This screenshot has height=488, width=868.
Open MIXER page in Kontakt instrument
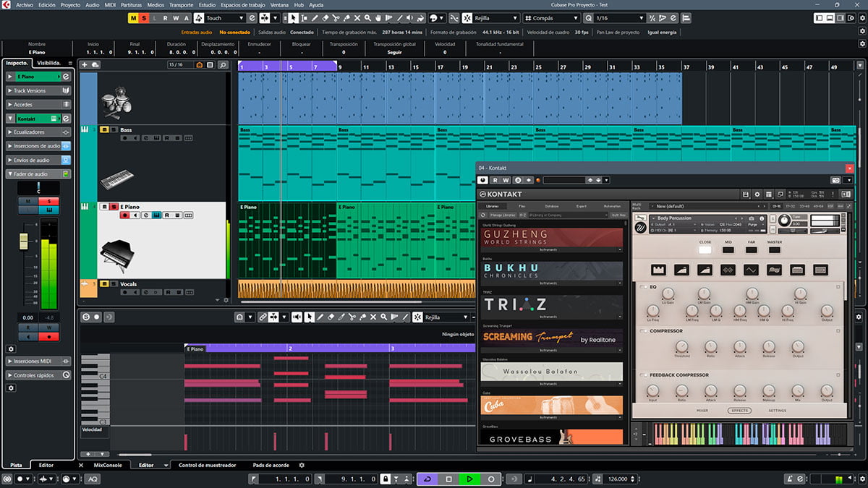click(702, 411)
